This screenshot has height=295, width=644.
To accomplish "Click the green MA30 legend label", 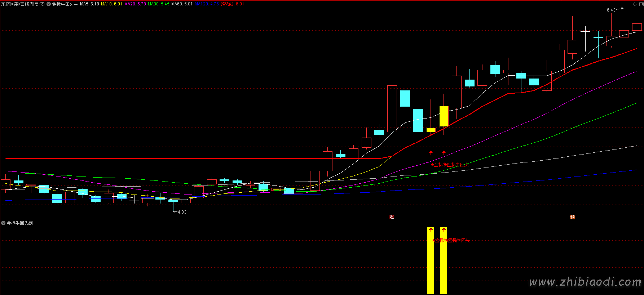I will [159, 4].
